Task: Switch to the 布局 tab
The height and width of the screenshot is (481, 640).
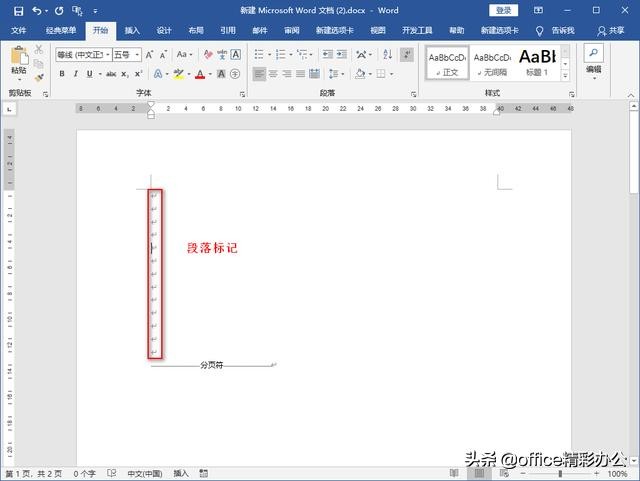Action: pos(196,31)
